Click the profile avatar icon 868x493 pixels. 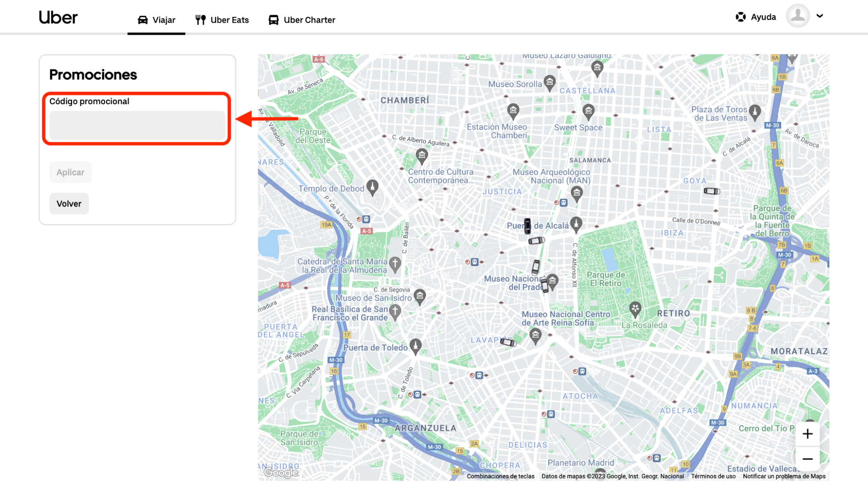click(798, 16)
